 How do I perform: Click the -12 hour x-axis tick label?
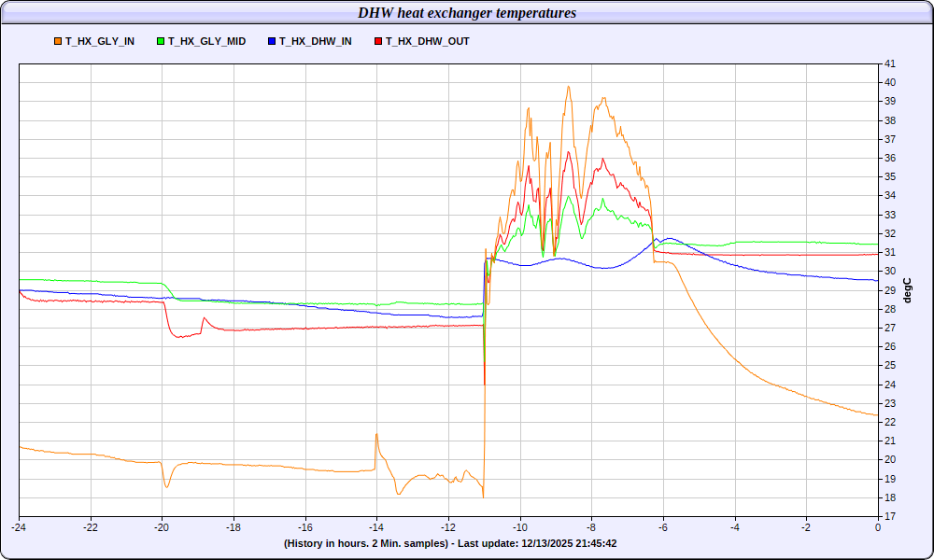pyautogui.click(x=448, y=527)
